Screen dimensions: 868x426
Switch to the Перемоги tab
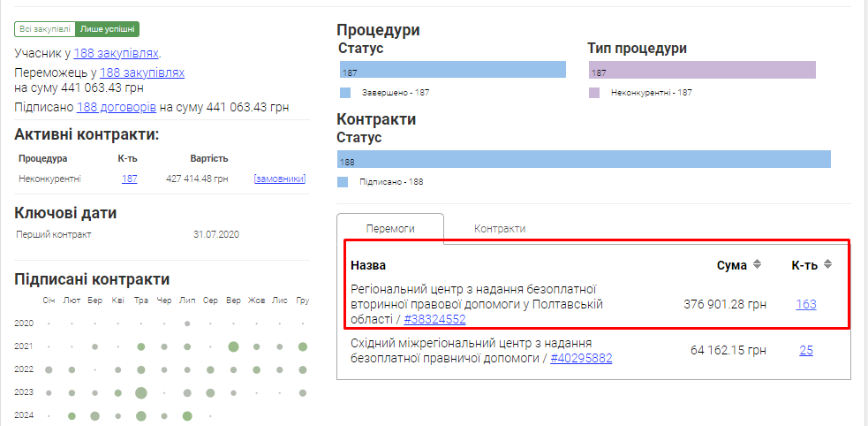(390, 228)
